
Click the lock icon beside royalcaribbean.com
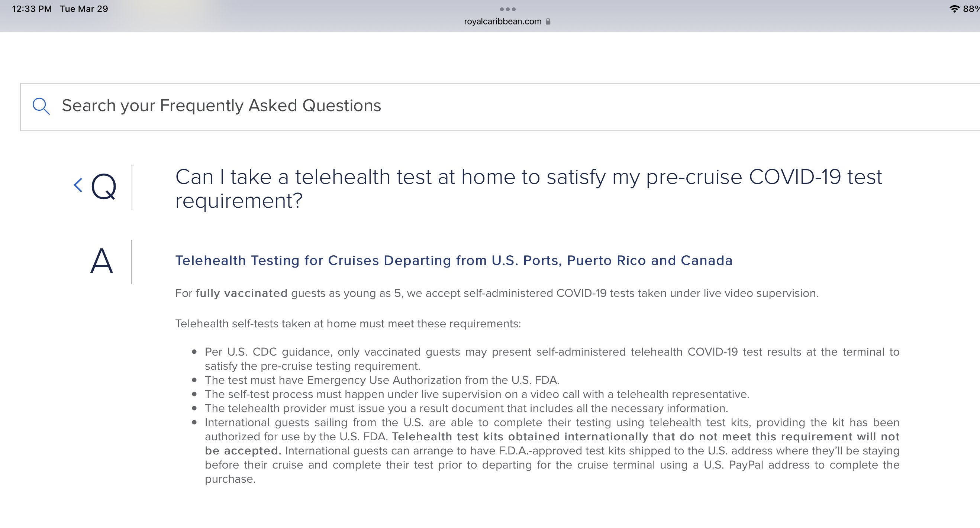click(548, 21)
